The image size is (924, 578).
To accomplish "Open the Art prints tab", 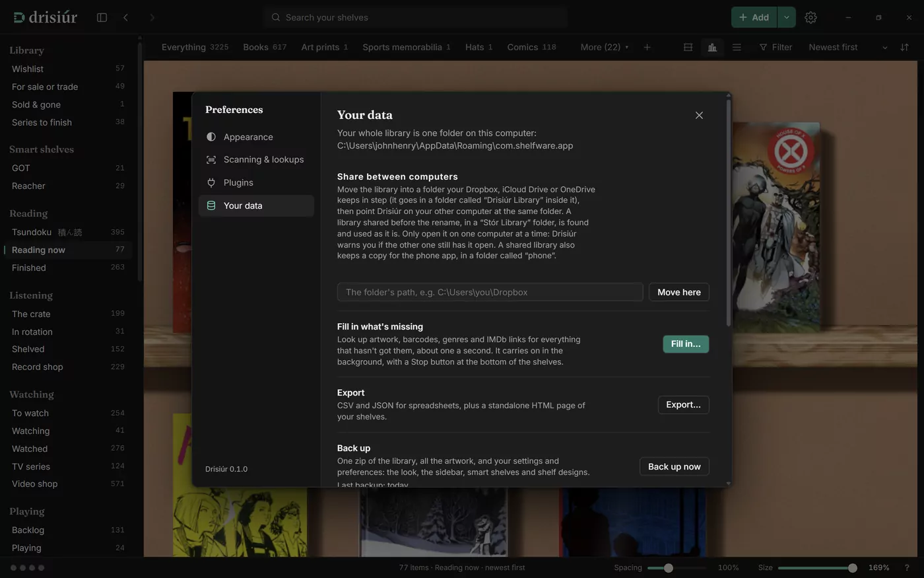I will (324, 47).
